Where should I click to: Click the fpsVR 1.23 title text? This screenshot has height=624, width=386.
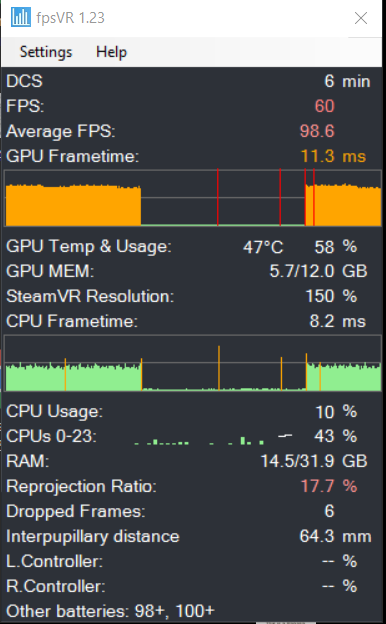[x=70, y=18]
